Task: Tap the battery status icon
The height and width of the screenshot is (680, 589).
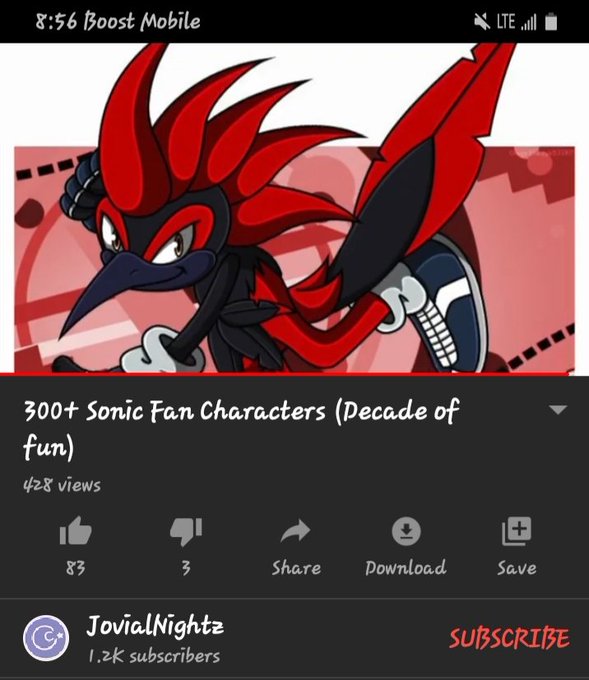Action: click(551, 22)
